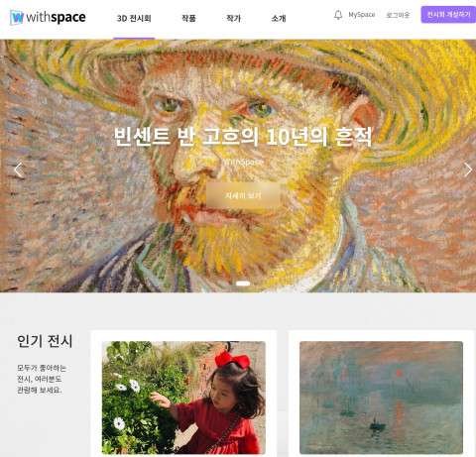The height and width of the screenshot is (457, 476).
Task: Advance carousel with right arrow
Action: 468,170
